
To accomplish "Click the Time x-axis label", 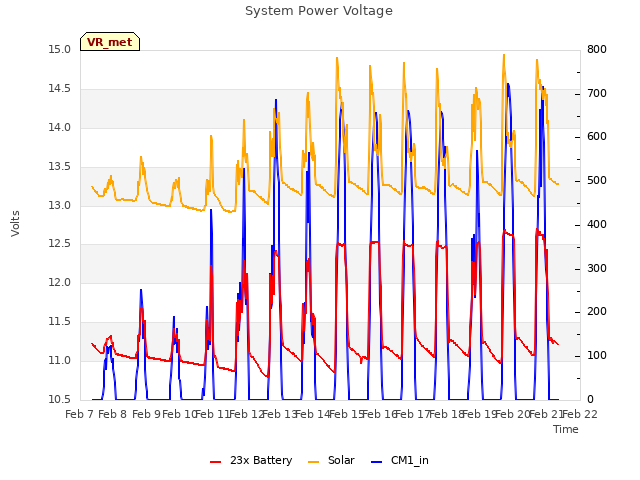I will [x=566, y=429].
